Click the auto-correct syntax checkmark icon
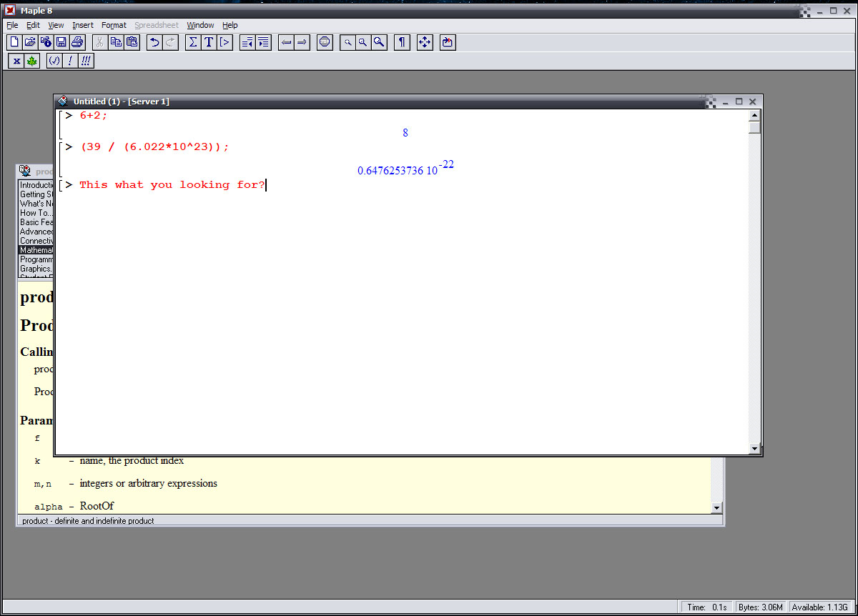Image resolution: width=858 pixels, height=616 pixels. tap(54, 61)
